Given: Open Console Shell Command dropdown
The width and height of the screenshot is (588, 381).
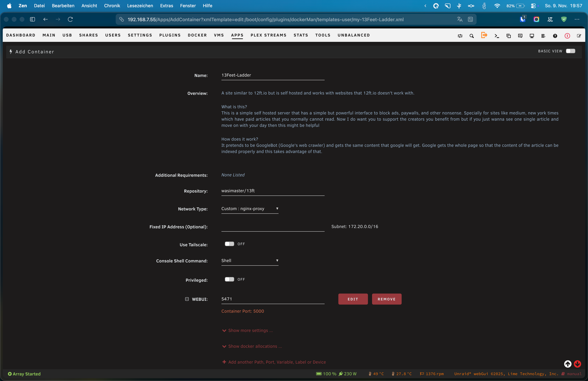Looking at the screenshot, I should 250,260.
